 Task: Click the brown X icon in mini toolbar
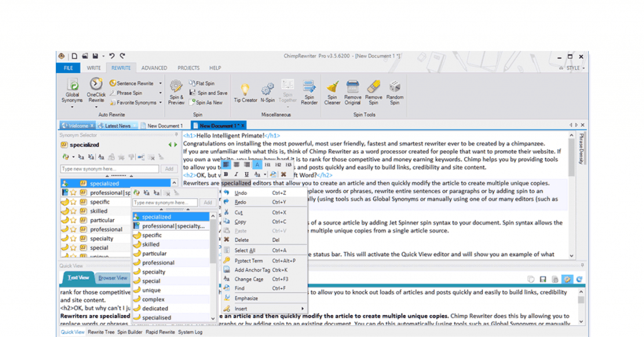coord(284,174)
